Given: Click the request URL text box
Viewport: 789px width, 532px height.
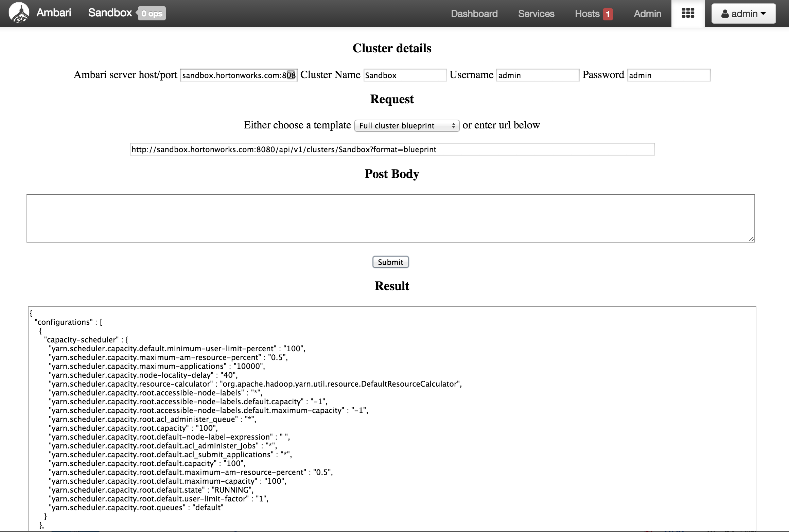Looking at the screenshot, I should point(392,149).
